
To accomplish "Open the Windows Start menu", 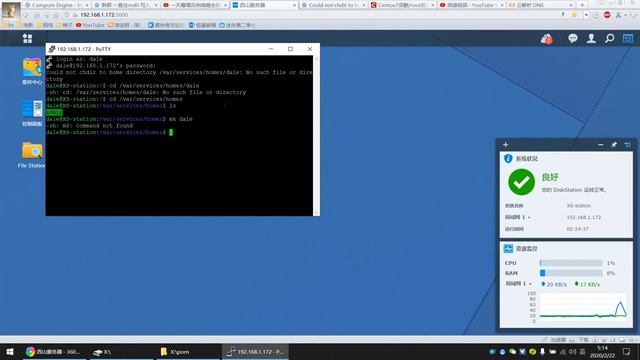I will (x=10, y=351).
